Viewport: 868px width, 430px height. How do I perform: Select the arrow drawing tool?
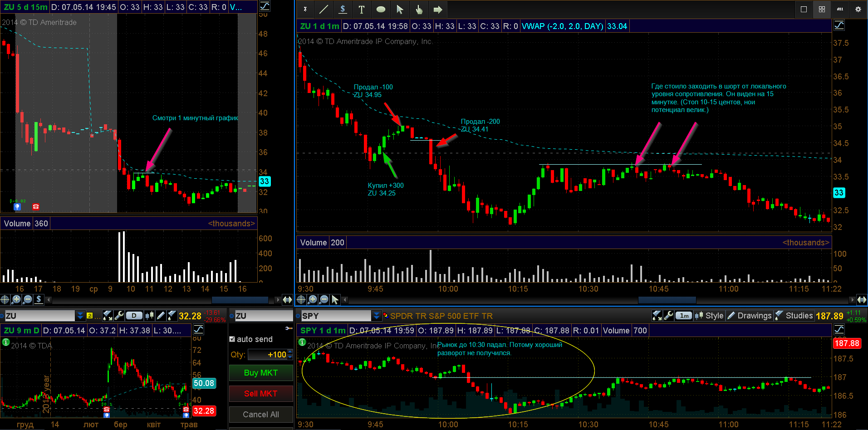438,9
